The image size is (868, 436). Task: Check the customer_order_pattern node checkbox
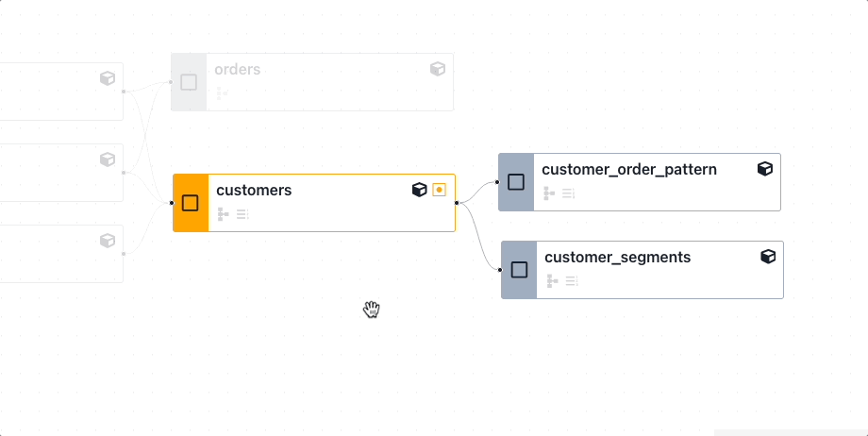click(516, 182)
